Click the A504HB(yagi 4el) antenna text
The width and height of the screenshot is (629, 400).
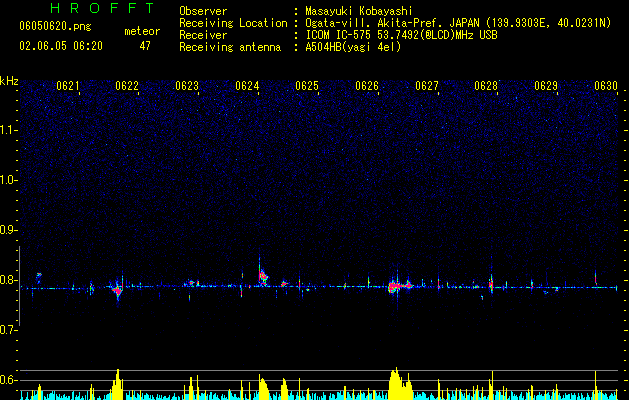353,47
